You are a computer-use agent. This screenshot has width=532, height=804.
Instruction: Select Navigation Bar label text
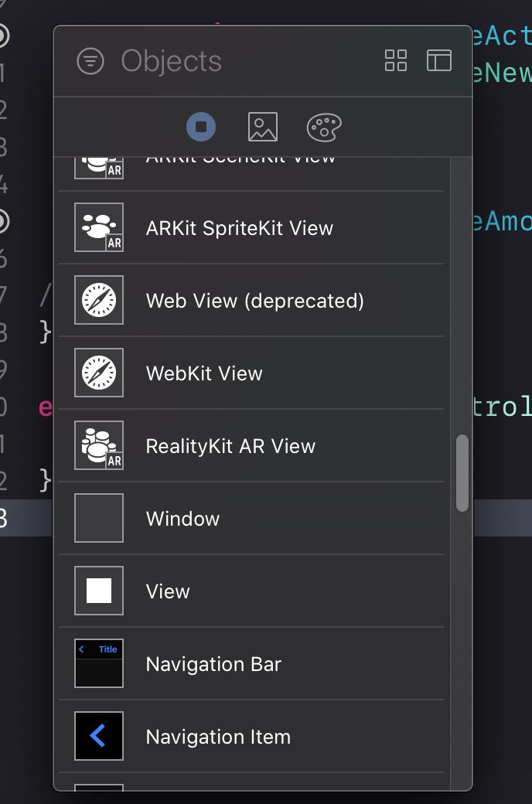pos(213,665)
